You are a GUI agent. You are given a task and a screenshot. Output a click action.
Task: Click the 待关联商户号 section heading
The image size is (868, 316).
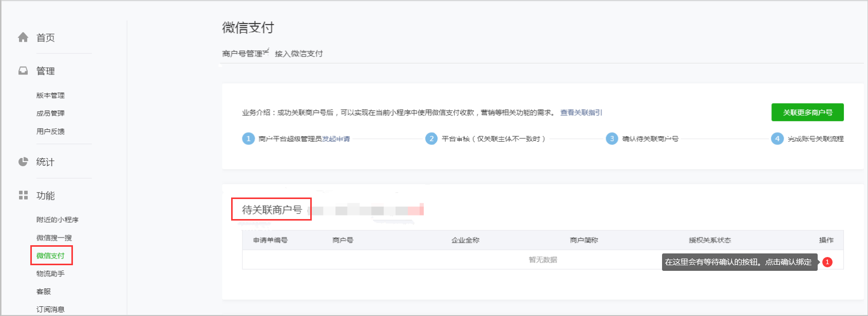tap(272, 210)
